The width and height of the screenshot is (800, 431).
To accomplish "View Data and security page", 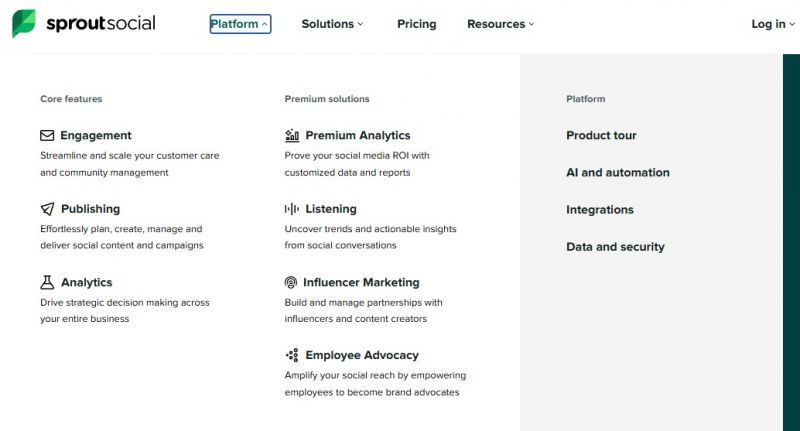I will pos(615,246).
